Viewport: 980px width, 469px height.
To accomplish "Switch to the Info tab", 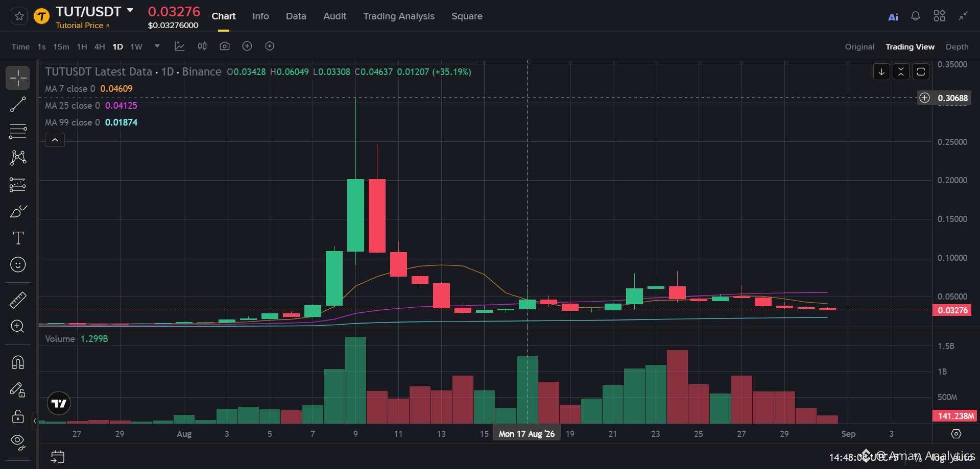I will (260, 16).
